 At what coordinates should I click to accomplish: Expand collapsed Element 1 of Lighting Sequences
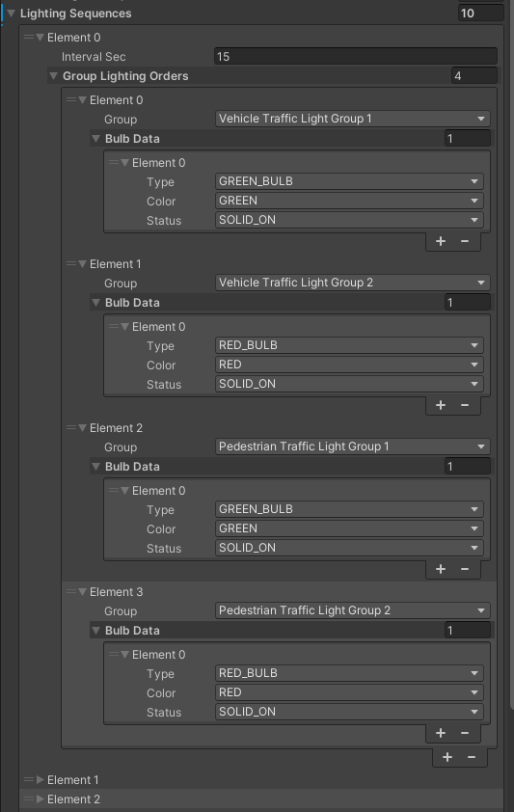40,780
